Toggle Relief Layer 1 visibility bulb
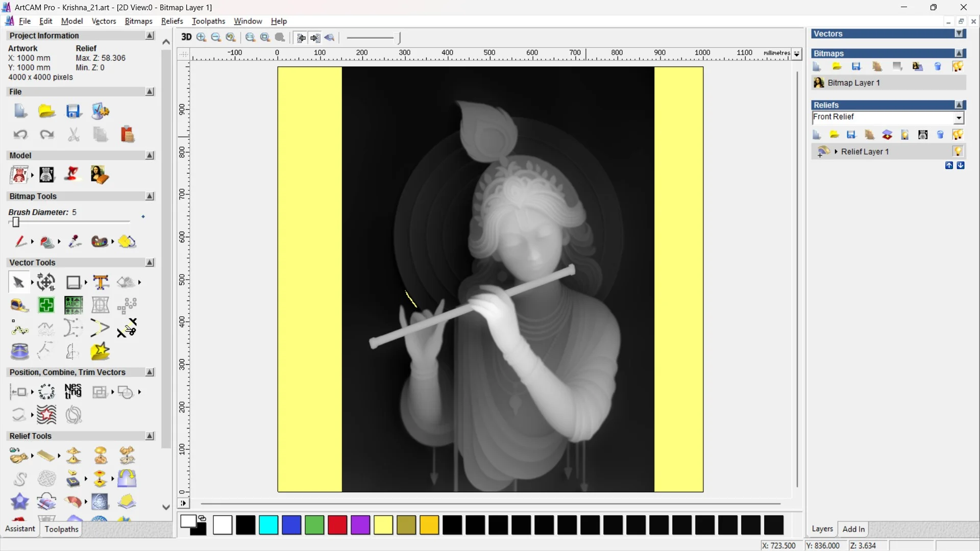Image resolution: width=980 pixels, height=551 pixels. pyautogui.click(x=957, y=152)
